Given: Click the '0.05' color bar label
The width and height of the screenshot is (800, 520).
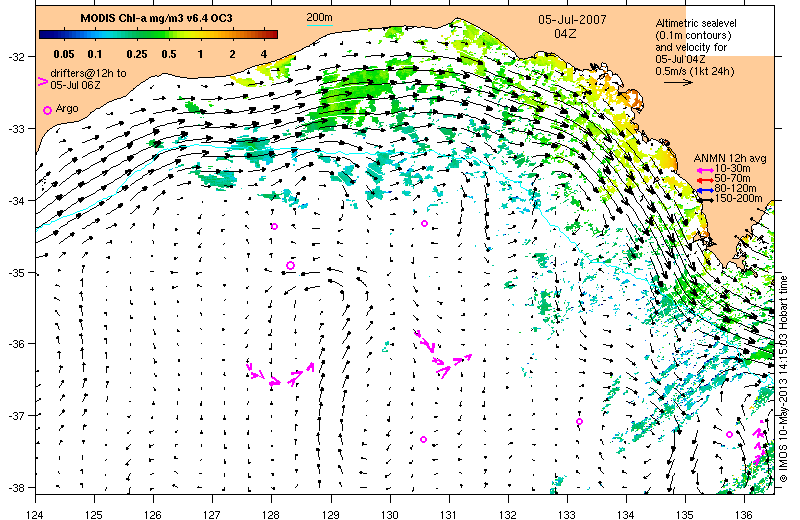Looking at the screenshot, I should 64,54.
